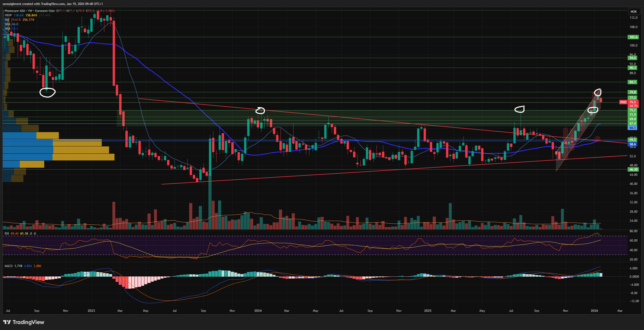Click the 2025 label on time axis
Screen dimensions: 644x330
coord(428,311)
